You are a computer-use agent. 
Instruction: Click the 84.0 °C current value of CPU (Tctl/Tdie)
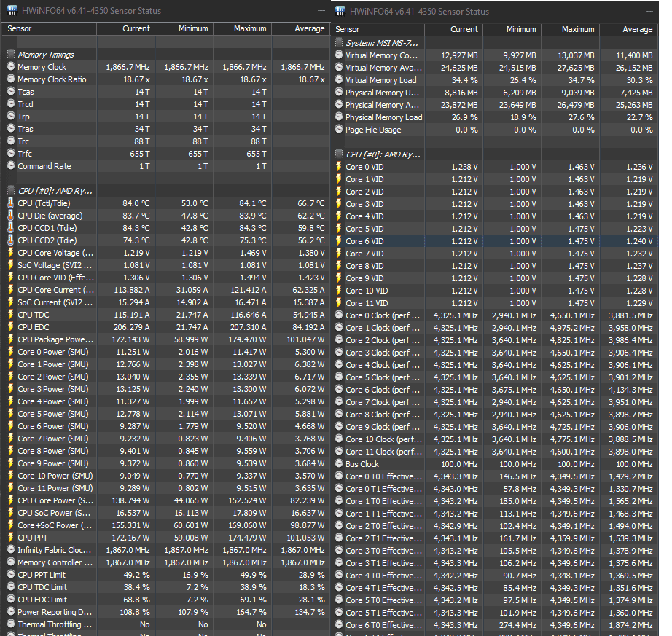[x=136, y=203]
